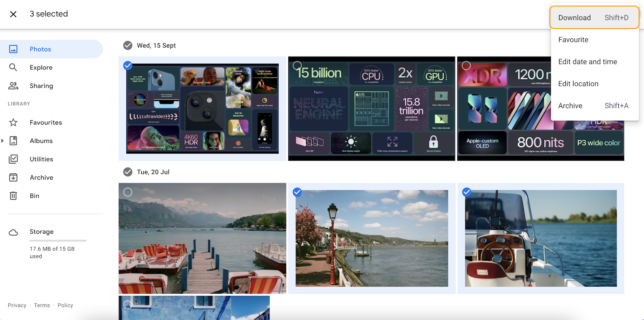The width and height of the screenshot is (644, 320).
Task: Open the Terms link in footer
Action: (x=42, y=305)
